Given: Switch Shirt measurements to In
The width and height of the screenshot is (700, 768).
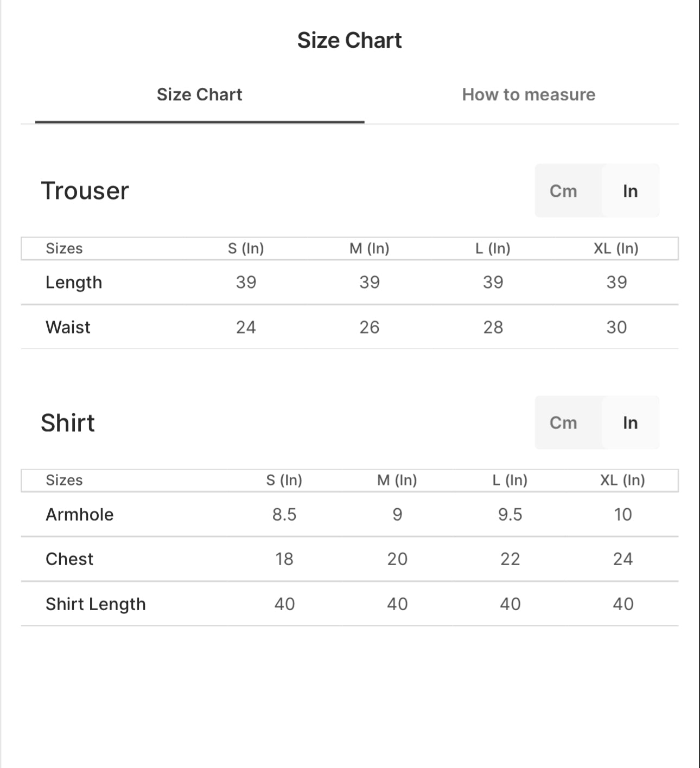Looking at the screenshot, I should [x=630, y=423].
